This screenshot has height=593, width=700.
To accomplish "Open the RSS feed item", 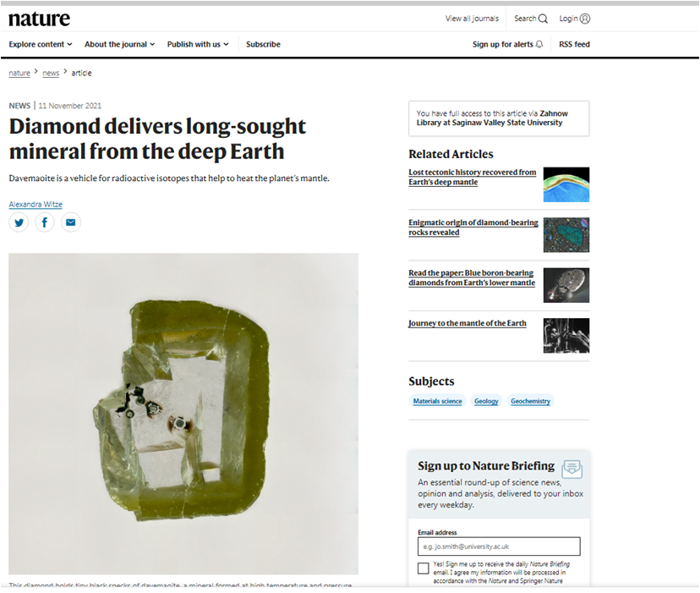I will [x=574, y=44].
